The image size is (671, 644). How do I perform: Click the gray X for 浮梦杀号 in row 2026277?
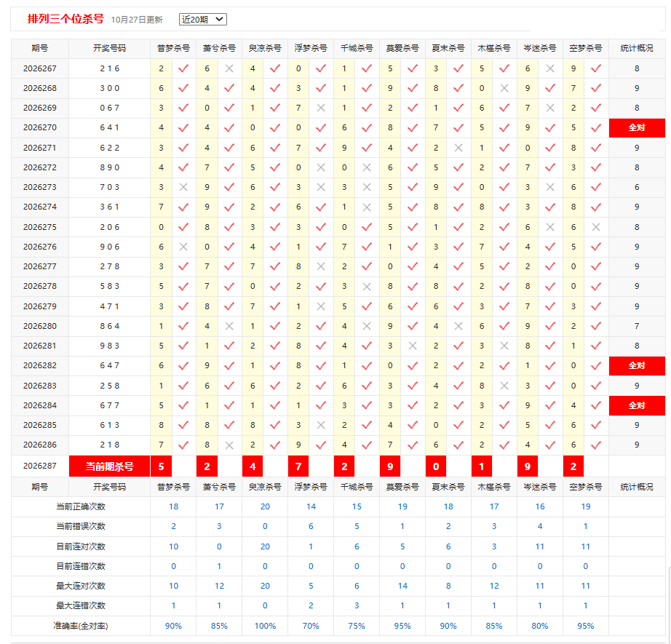click(x=321, y=266)
